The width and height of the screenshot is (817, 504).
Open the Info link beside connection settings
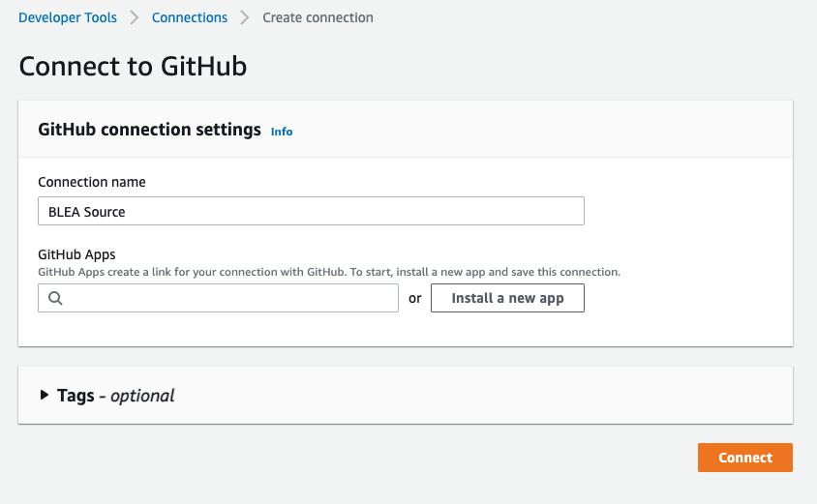pos(282,132)
